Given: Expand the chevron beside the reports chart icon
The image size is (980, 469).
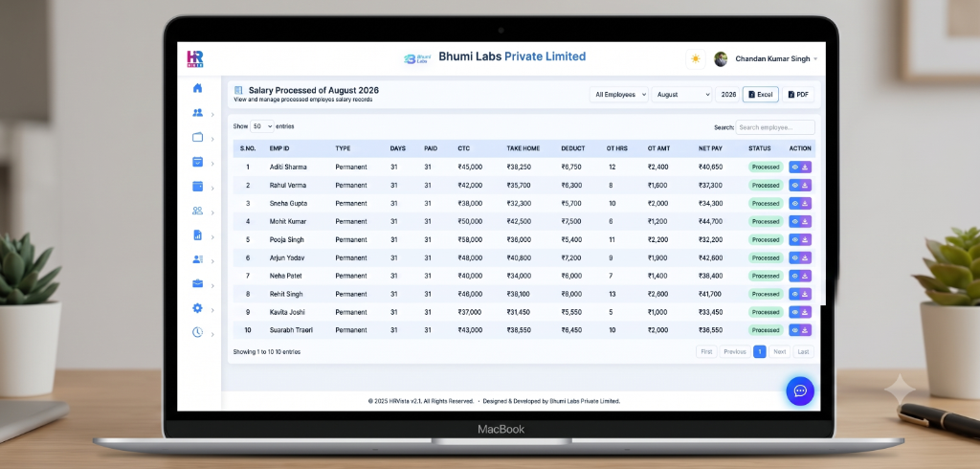Looking at the screenshot, I should coord(212,236).
